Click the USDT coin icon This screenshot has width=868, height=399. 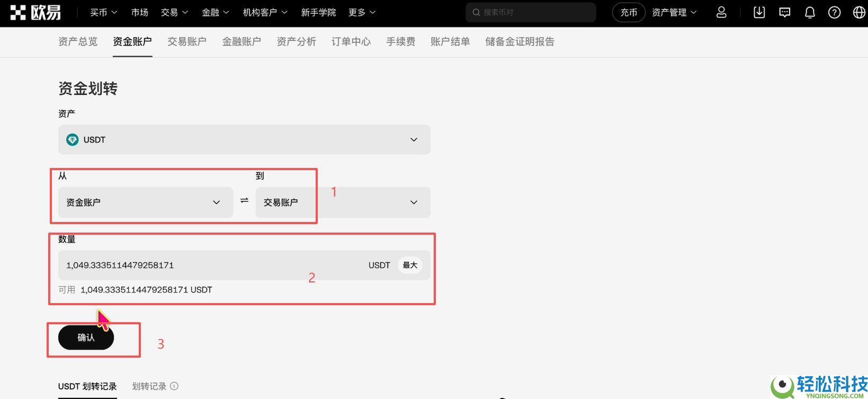pos(72,139)
